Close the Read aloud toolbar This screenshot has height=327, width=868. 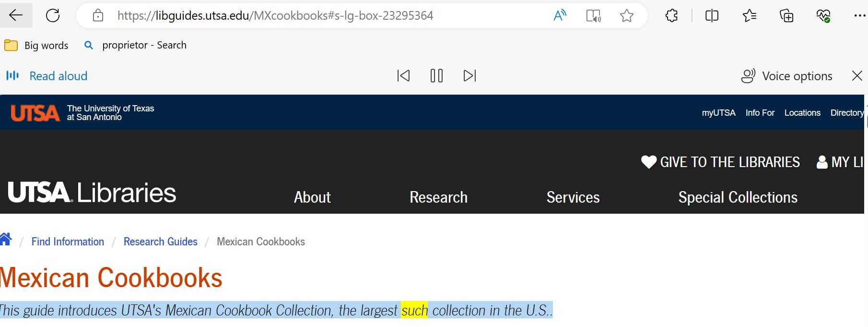[857, 76]
